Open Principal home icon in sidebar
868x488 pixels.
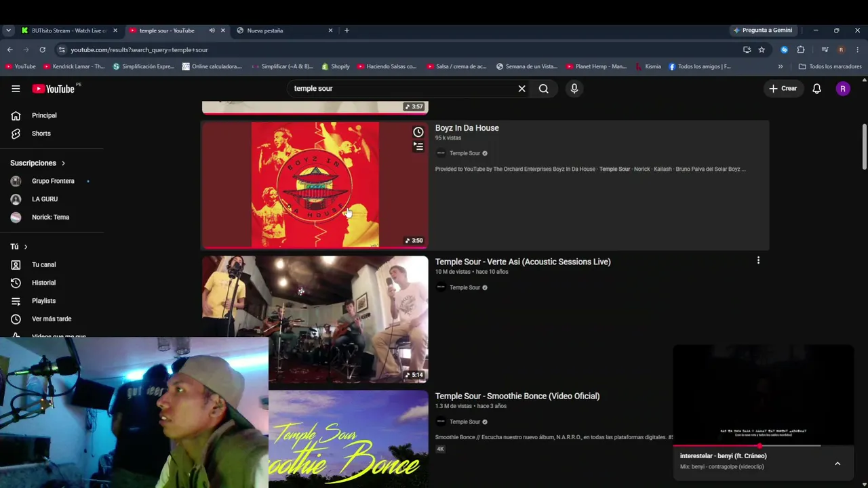16,115
